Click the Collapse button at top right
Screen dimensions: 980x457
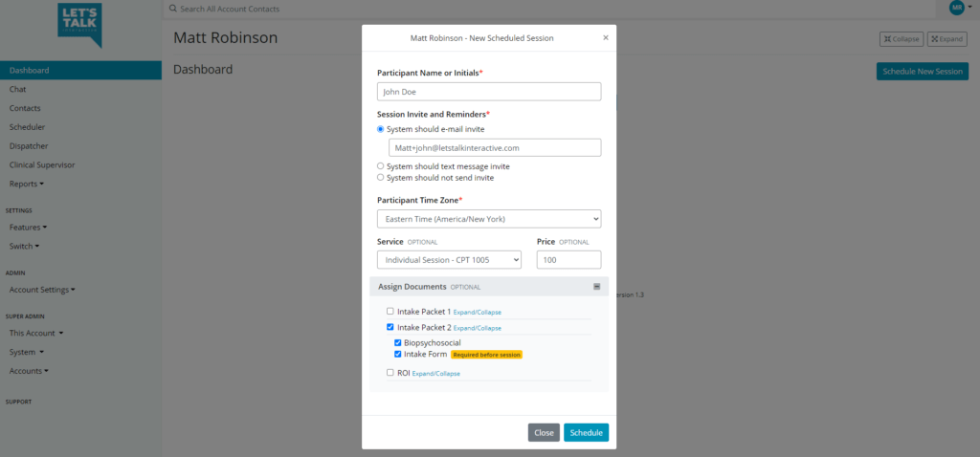pos(902,38)
